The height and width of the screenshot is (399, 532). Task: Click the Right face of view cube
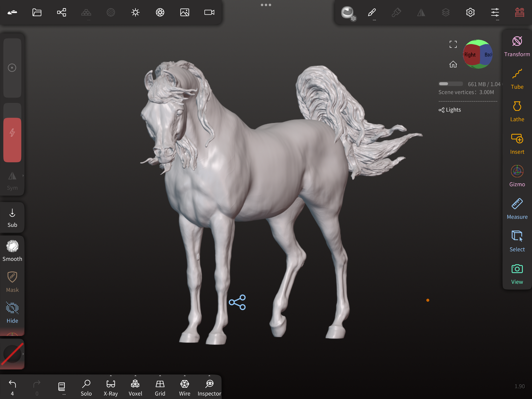[x=470, y=55]
